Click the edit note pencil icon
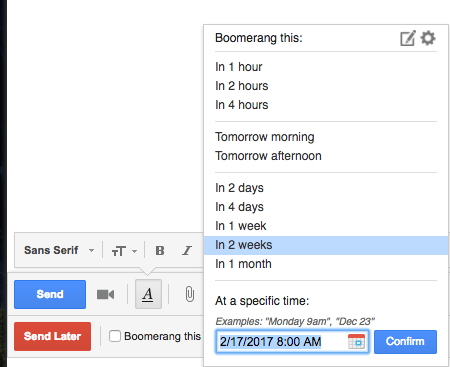450x367 pixels. (x=408, y=38)
